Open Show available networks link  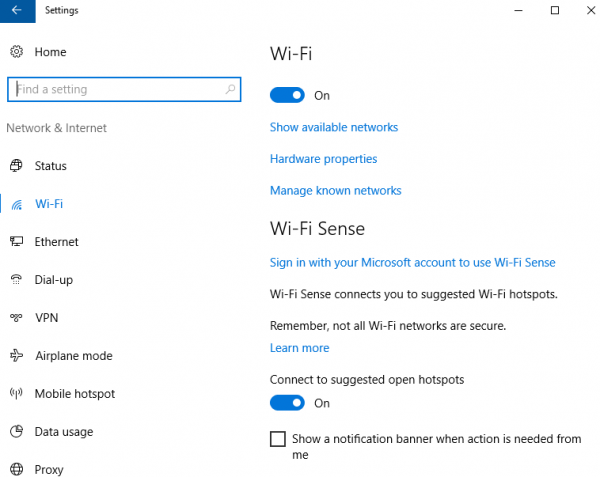(334, 127)
